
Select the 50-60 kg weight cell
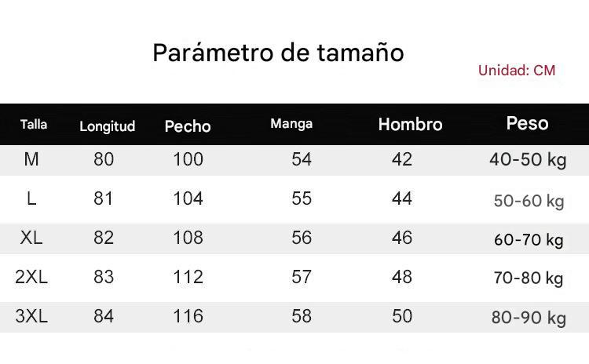click(x=529, y=201)
